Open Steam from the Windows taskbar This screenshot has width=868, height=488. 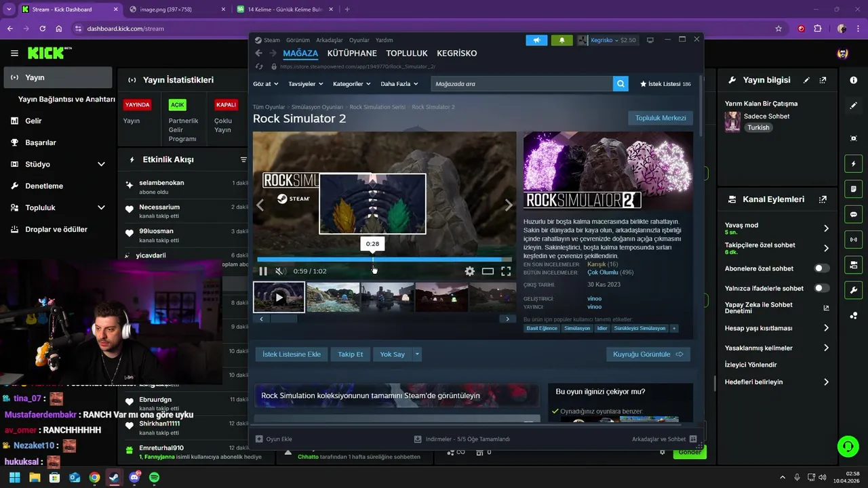(x=114, y=477)
